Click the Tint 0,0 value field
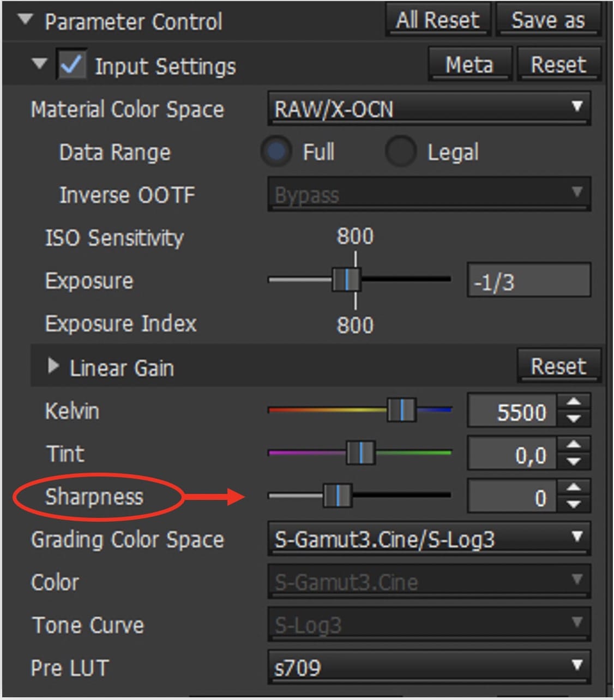Image resolution: width=614 pixels, height=700 pixels. point(512,454)
